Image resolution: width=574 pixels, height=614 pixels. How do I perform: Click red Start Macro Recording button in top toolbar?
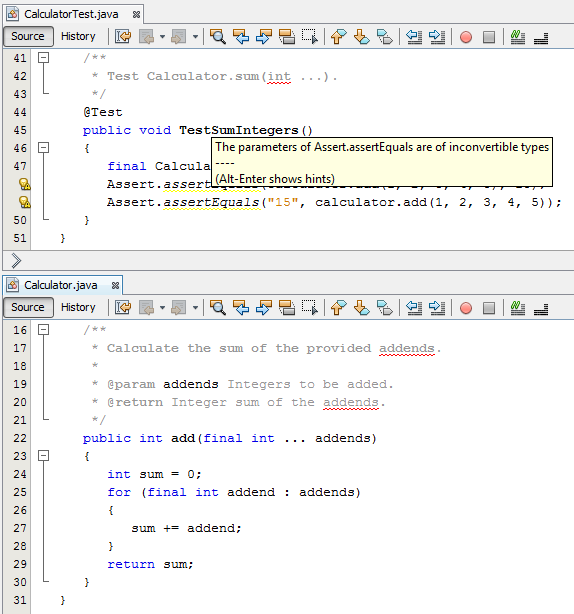466,37
